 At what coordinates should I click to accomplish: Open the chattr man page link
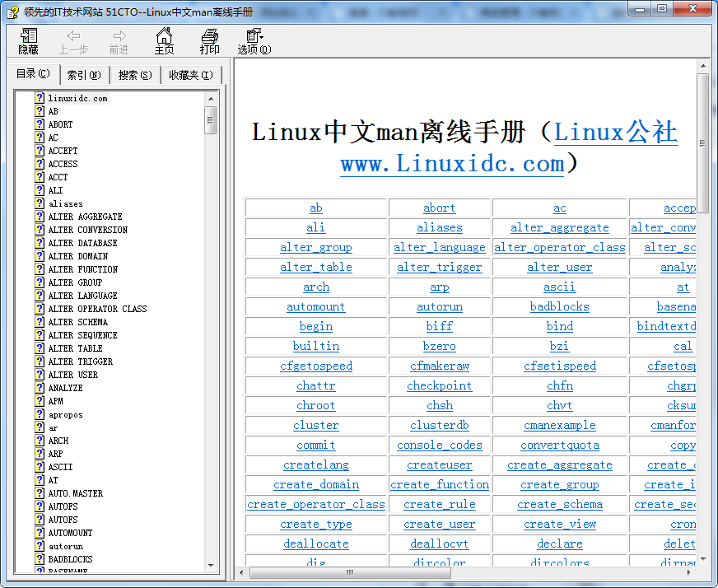coord(315,385)
